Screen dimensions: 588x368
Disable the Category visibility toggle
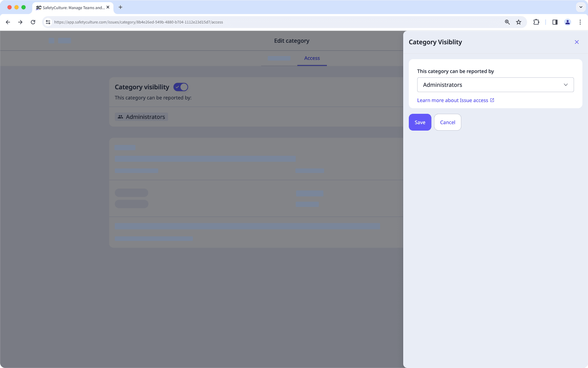[181, 87]
